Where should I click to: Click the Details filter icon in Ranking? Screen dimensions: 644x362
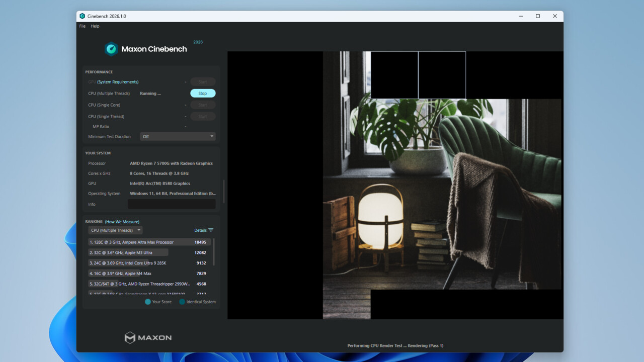tap(211, 230)
